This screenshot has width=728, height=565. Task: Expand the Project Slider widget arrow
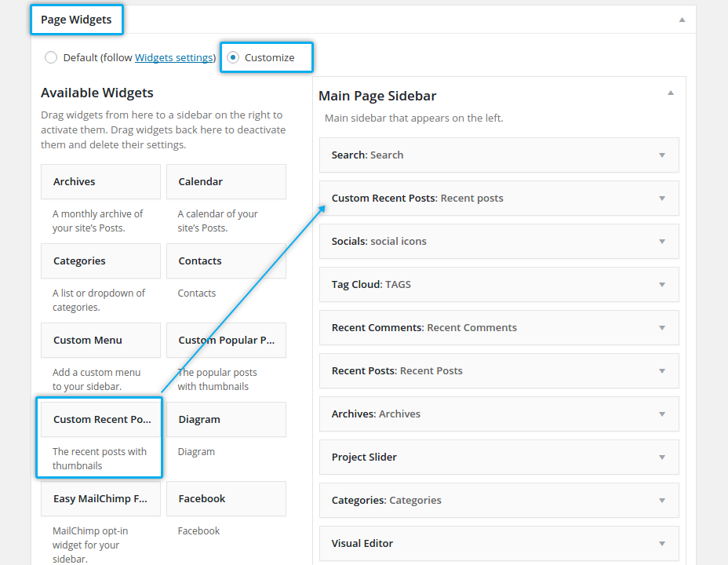tap(662, 457)
